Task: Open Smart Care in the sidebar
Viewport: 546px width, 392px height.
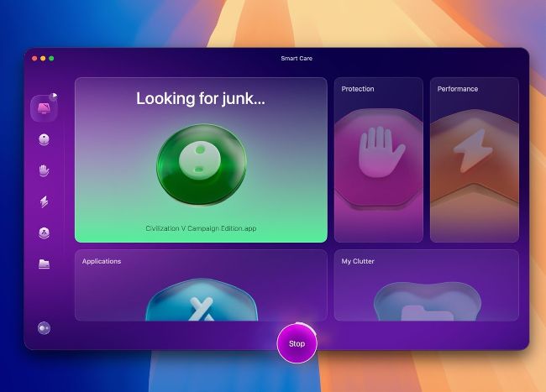Action: [44, 108]
